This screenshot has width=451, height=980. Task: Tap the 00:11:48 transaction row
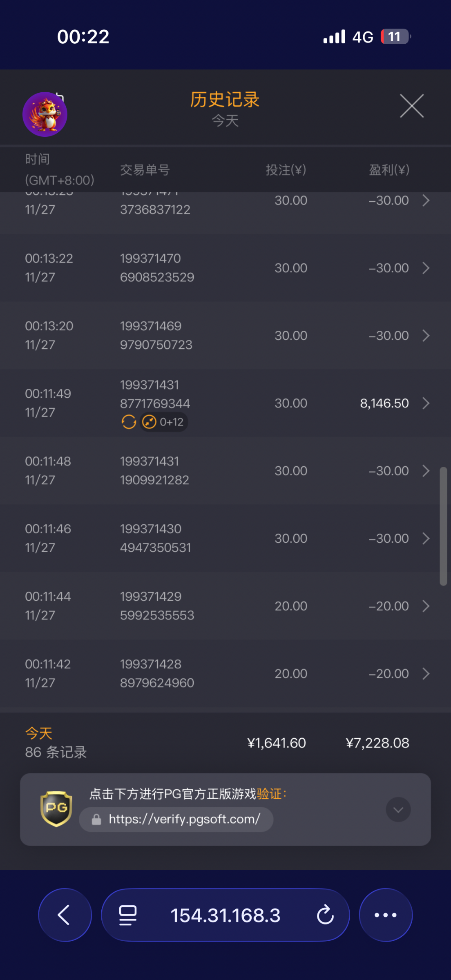coord(225,471)
